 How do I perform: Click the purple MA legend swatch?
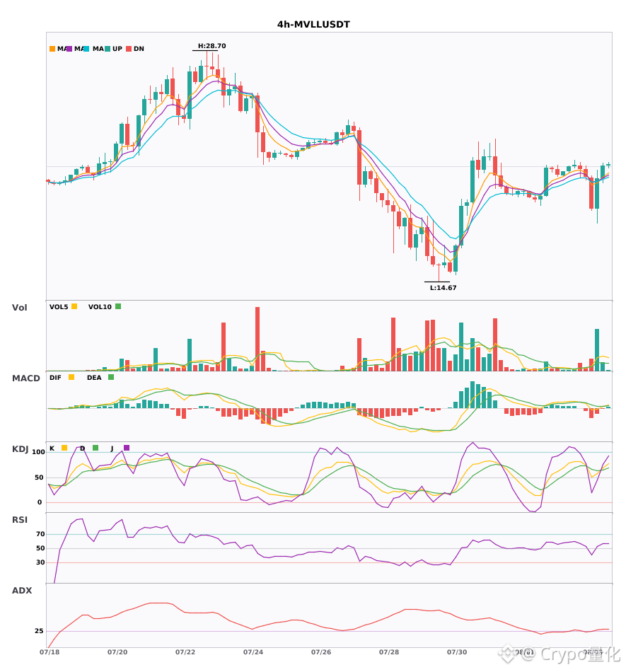[x=69, y=49]
